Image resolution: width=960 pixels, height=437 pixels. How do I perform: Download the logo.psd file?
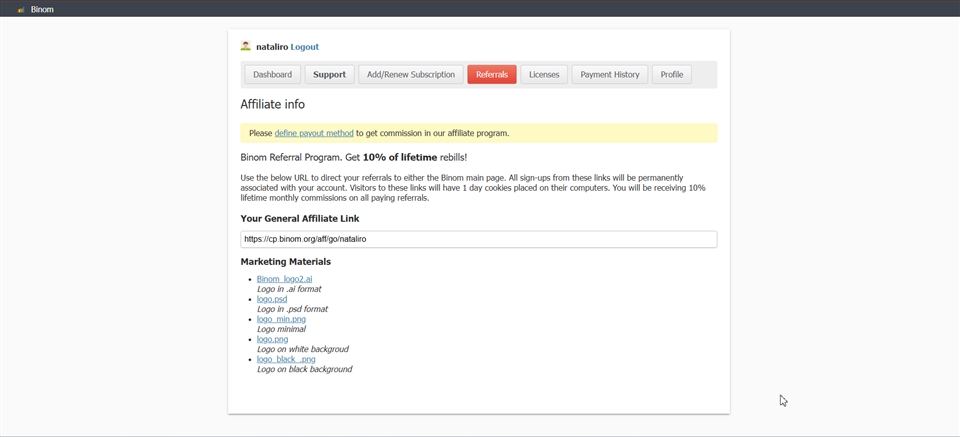coord(272,299)
